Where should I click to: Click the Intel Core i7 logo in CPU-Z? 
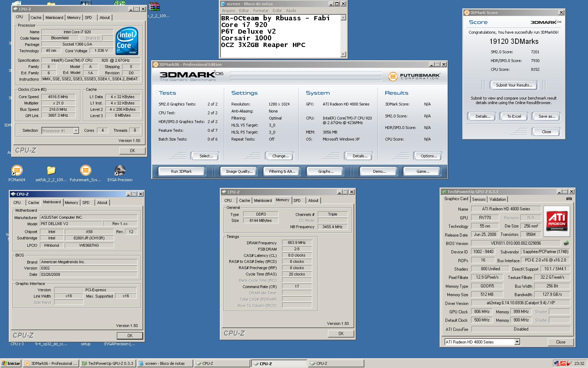pyautogui.click(x=127, y=41)
